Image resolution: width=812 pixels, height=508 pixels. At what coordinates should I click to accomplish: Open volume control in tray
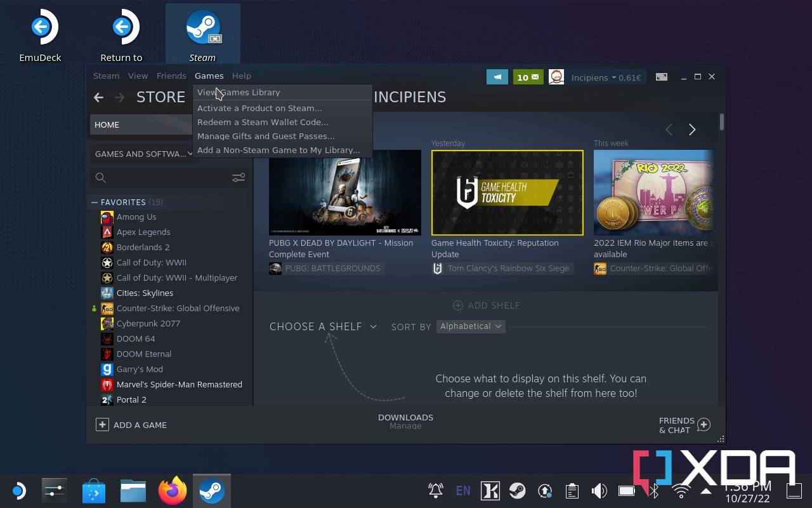pos(599,491)
